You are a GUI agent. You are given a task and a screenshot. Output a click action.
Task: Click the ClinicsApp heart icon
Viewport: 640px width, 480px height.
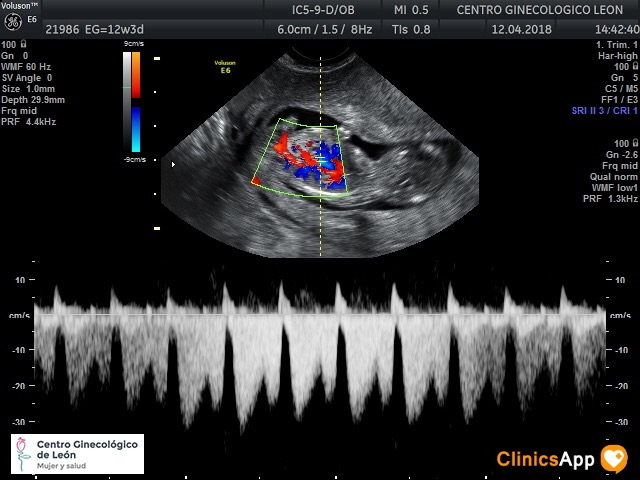click(x=613, y=459)
